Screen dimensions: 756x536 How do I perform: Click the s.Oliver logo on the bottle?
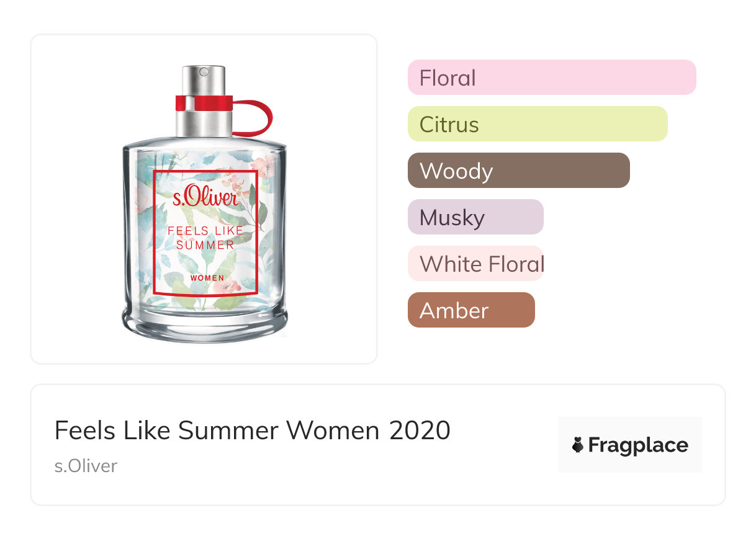pyautogui.click(x=205, y=199)
